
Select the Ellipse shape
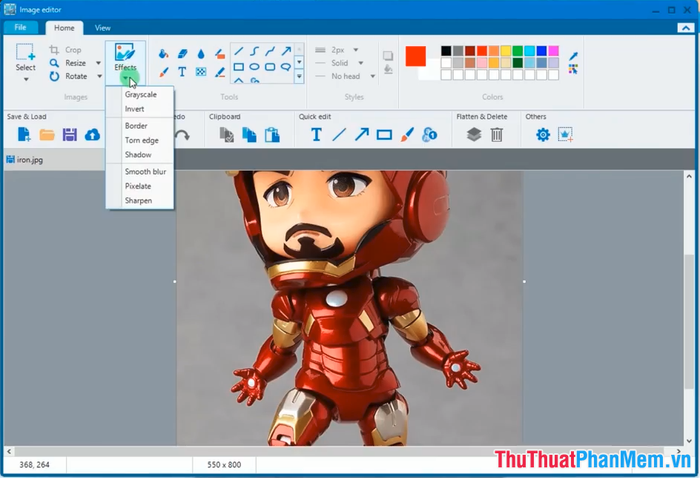click(254, 67)
